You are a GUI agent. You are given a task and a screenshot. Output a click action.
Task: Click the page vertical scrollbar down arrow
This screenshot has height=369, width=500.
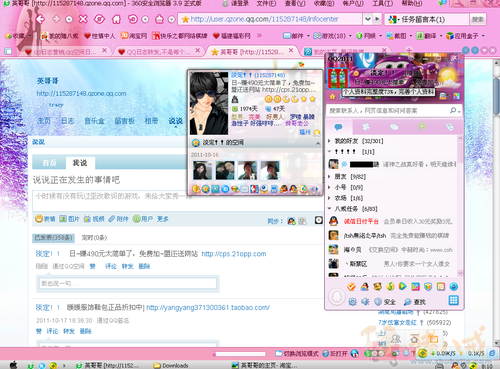496,342
